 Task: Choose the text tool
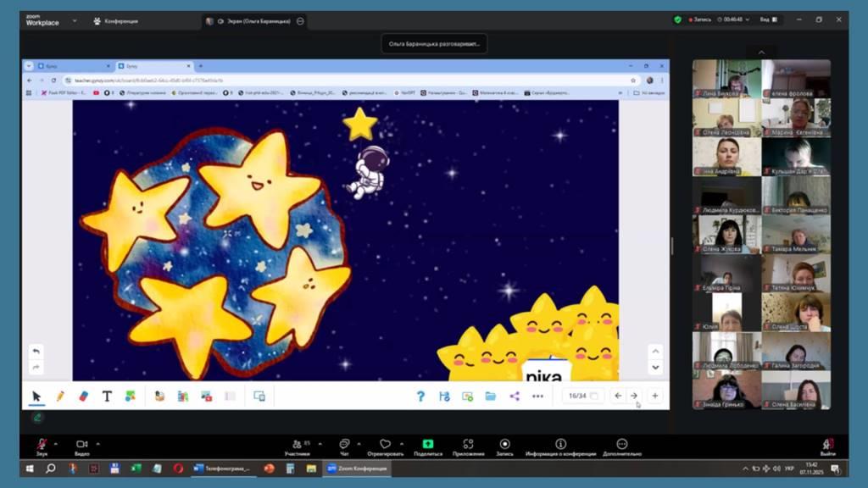(x=107, y=396)
